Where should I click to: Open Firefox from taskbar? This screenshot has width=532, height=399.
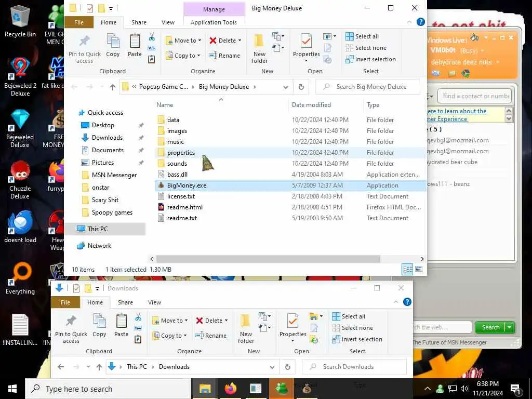pos(230,389)
